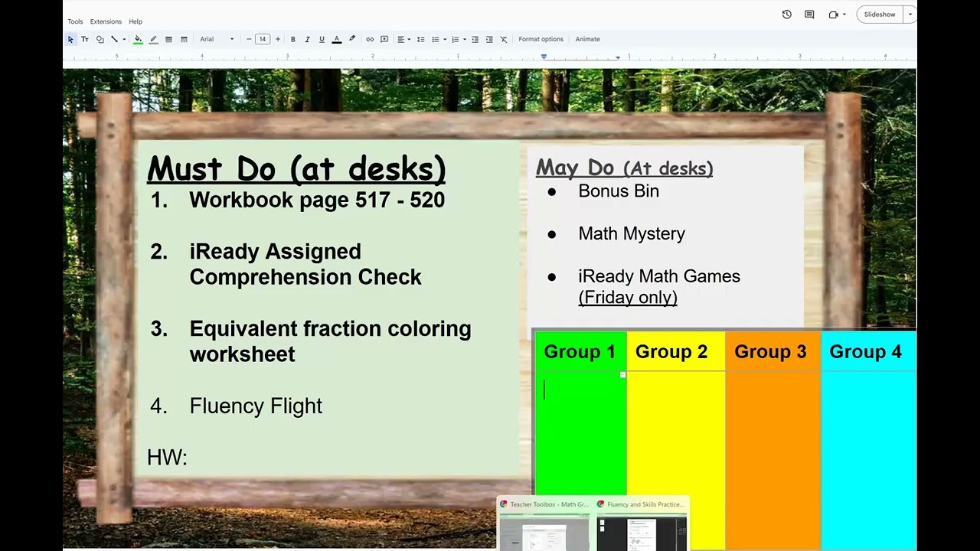Open the line type dropdown arrow
980x551 pixels.
(124, 39)
